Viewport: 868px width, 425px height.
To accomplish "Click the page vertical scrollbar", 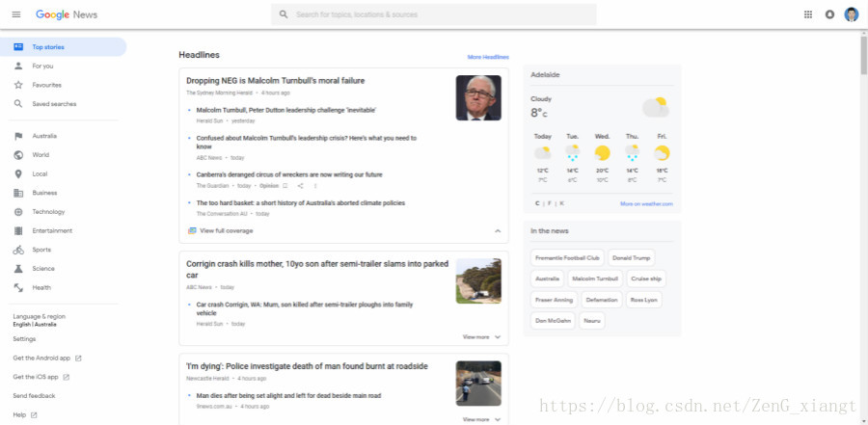I will (863, 53).
